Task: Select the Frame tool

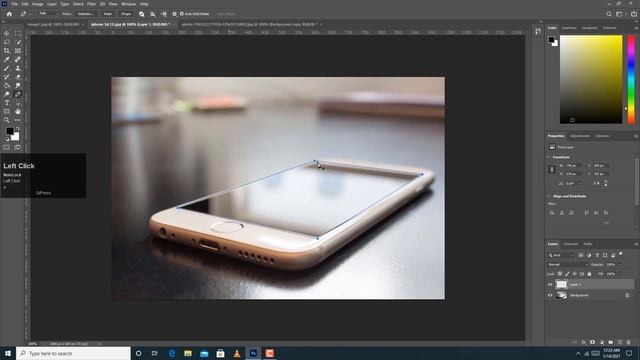Action: [x=18, y=51]
